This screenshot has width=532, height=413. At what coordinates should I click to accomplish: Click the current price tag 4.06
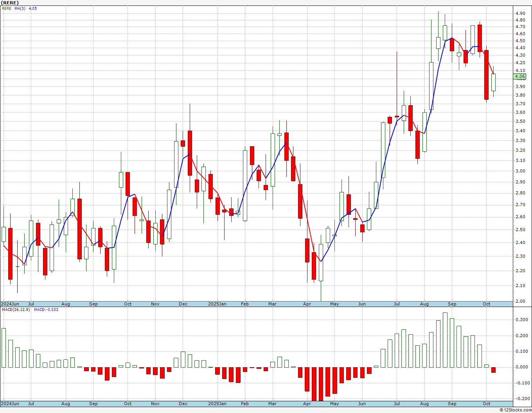520,76
